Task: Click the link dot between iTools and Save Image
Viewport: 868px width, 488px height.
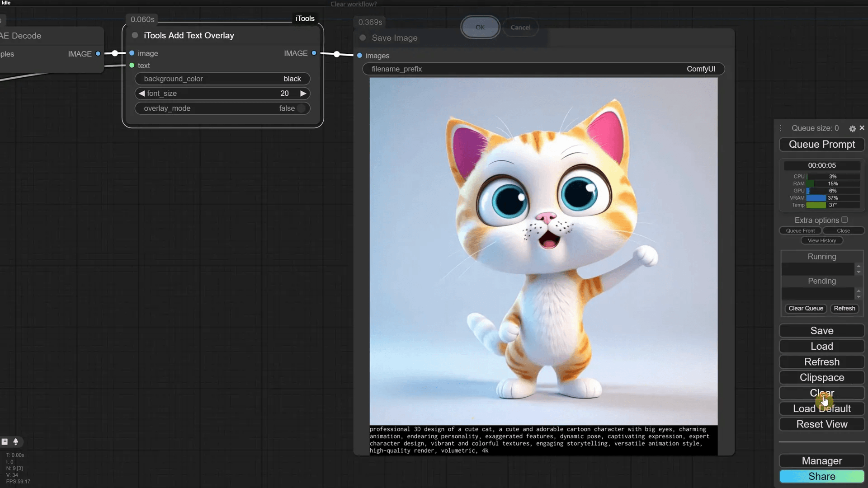Action: (337, 54)
